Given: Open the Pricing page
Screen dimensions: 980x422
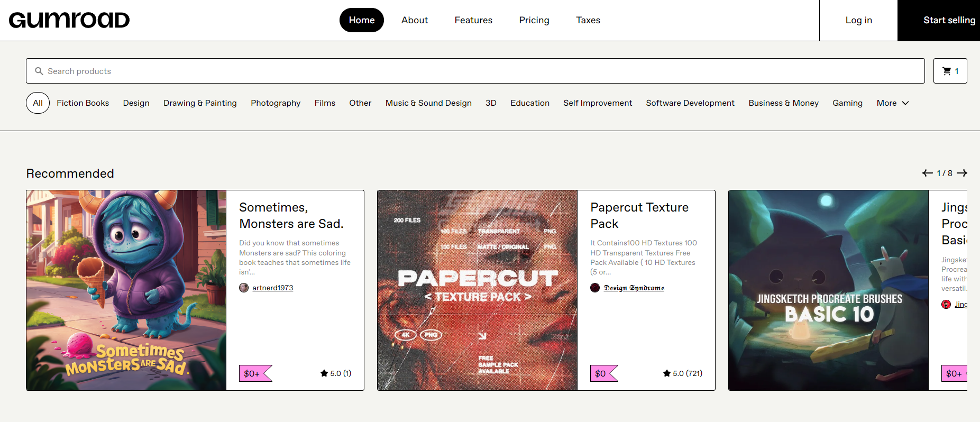Looking at the screenshot, I should pos(534,20).
